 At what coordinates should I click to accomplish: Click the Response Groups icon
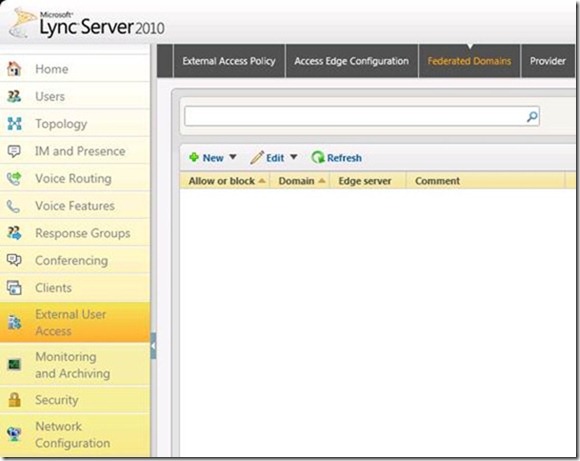pyautogui.click(x=14, y=233)
